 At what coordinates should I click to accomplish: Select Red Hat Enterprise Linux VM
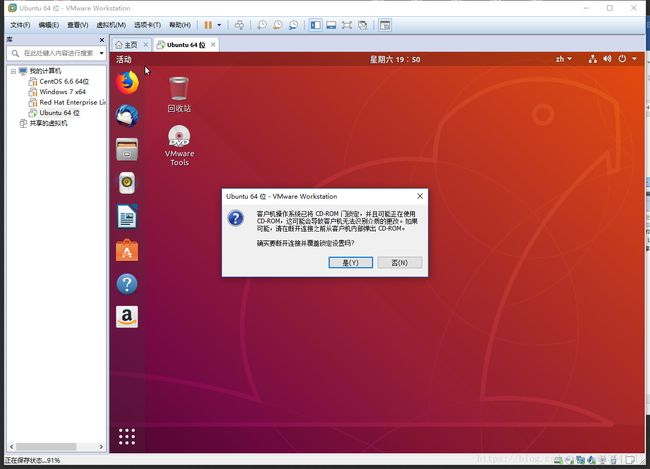click(x=73, y=102)
